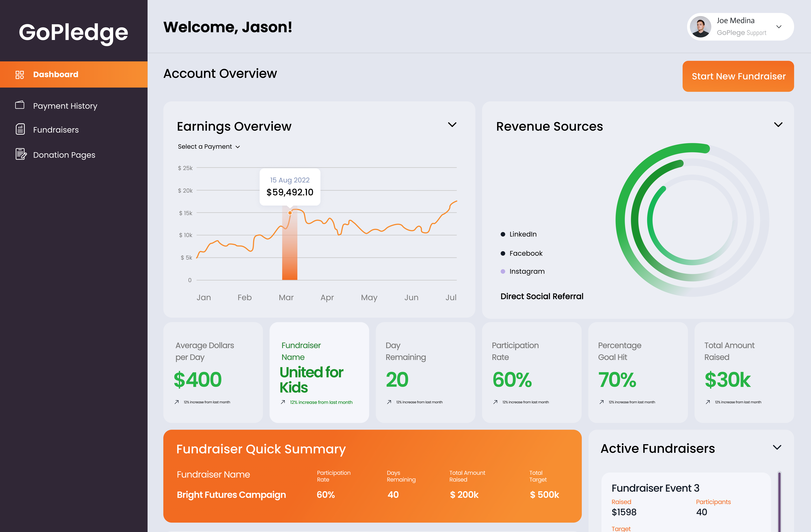The height and width of the screenshot is (532, 811).
Task: Click the $ 500k total target value
Action: click(x=545, y=495)
